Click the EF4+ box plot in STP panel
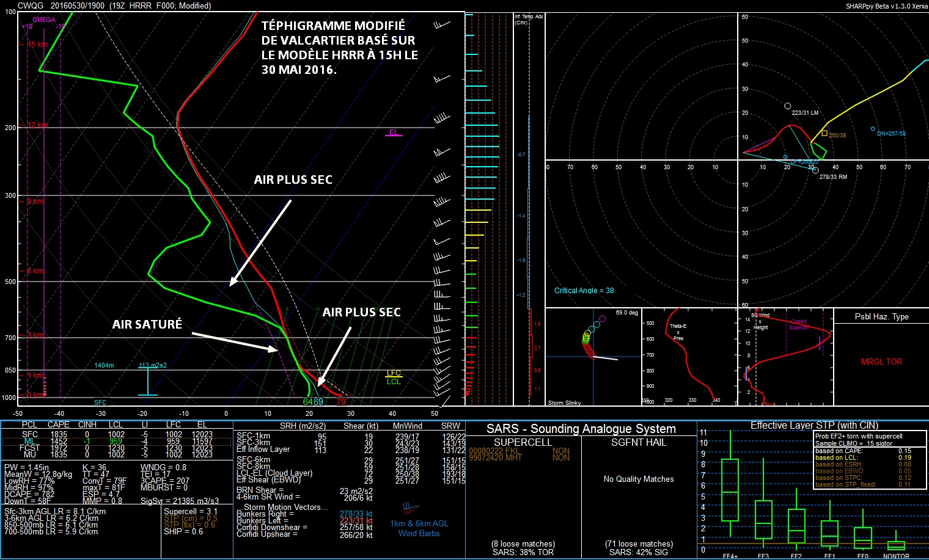This screenshot has height=560, width=929. (730, 489)
